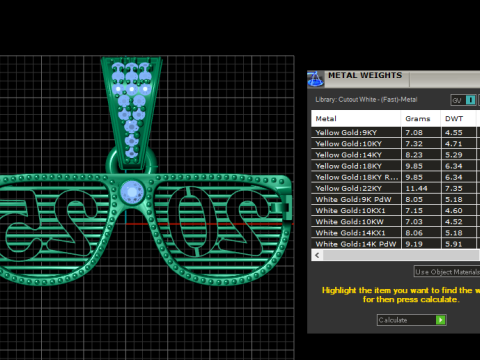Select the White Gold:10KX1 row

click(395, 211)
